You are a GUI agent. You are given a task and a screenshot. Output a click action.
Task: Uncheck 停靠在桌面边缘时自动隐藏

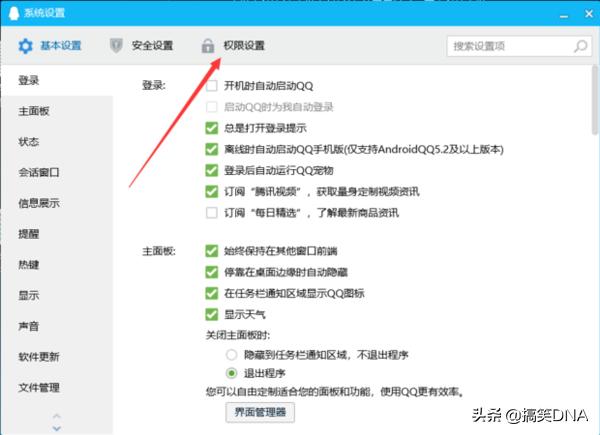(212, 272)
